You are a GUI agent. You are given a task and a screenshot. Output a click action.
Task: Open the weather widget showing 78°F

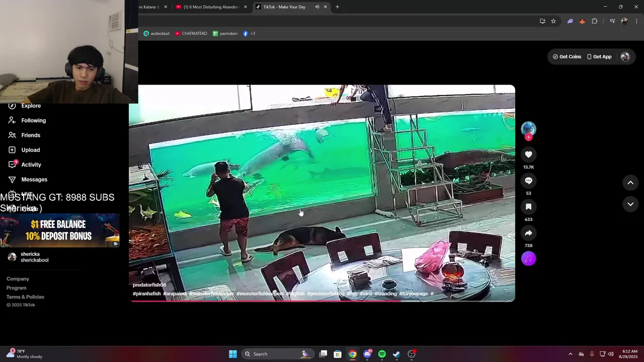pyautogui.click(x=24, y=354)
